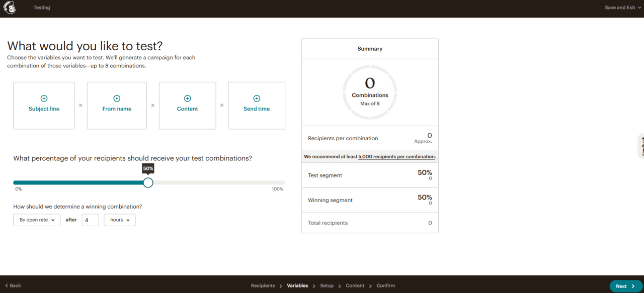The height and width of the screenshot is (293, 644).
Task: Open the Feedback tab on the right edge
Action: (x=641, y=146)
